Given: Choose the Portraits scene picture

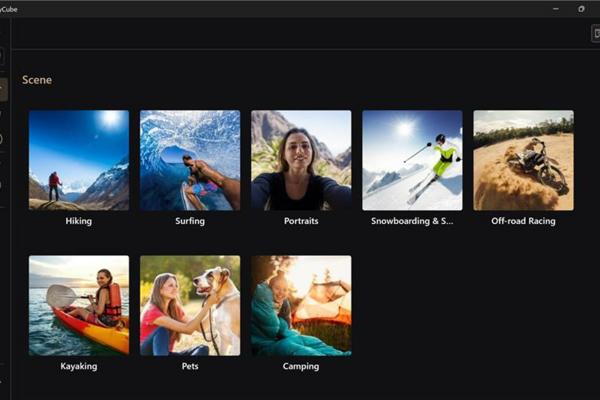Looking at the screenshot, I should point(301,160).
